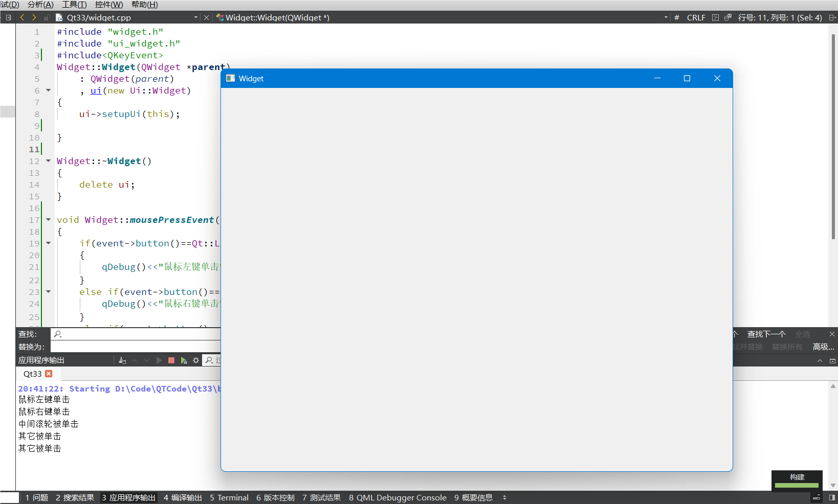Collapse the fold arrow at line 6
The height and width of the screenshot is (504, 838).
49,90
